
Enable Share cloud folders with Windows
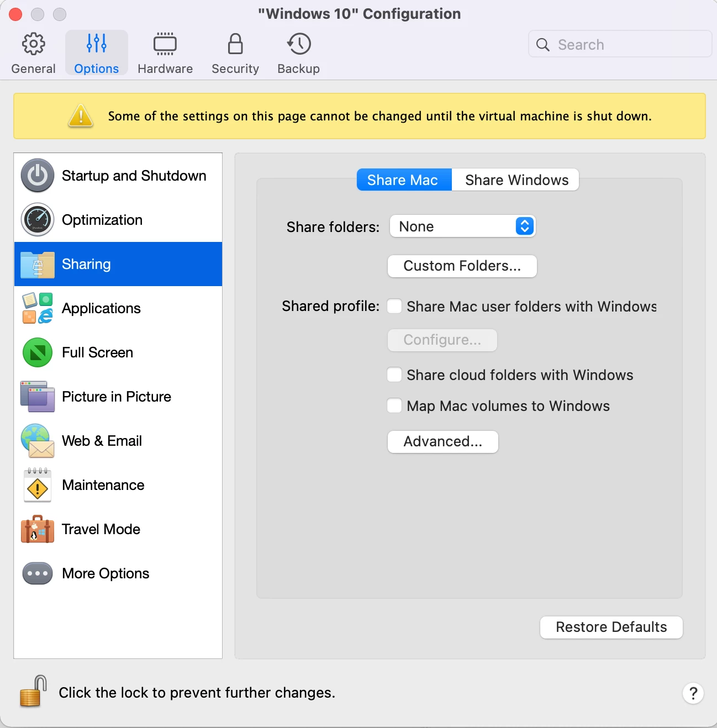[x=394, y=374]
